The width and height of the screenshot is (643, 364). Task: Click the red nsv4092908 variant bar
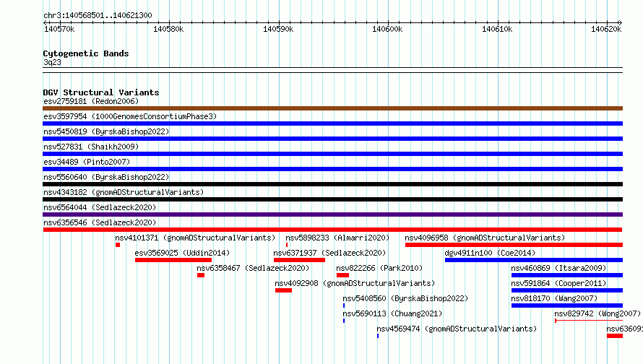coord(283,290)
